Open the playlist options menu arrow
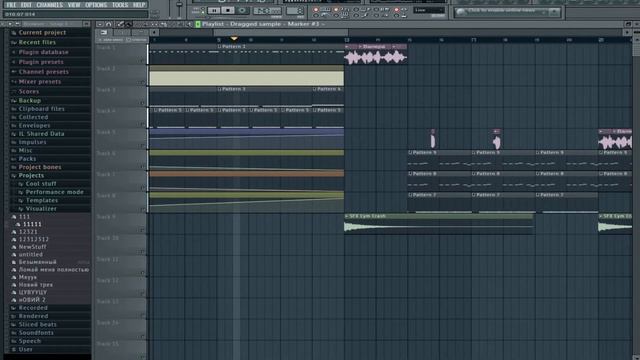 pos(100,24)
